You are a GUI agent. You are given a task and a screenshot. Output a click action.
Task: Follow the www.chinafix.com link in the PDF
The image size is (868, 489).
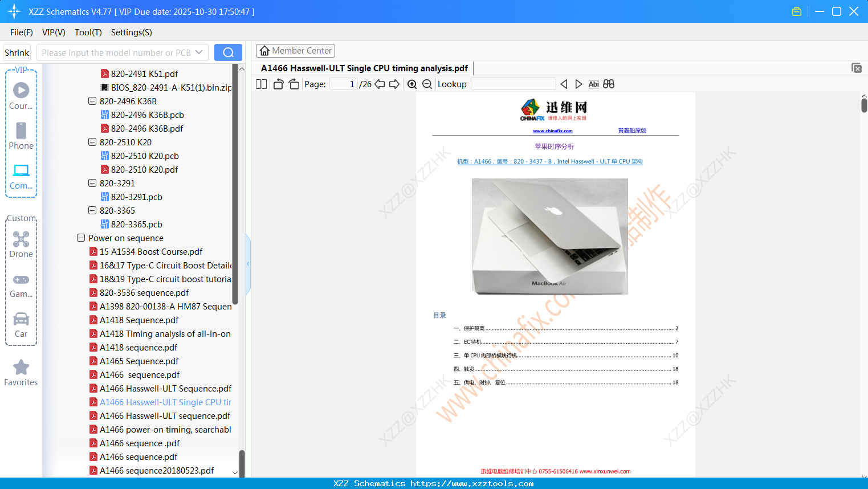coord(553,131)
